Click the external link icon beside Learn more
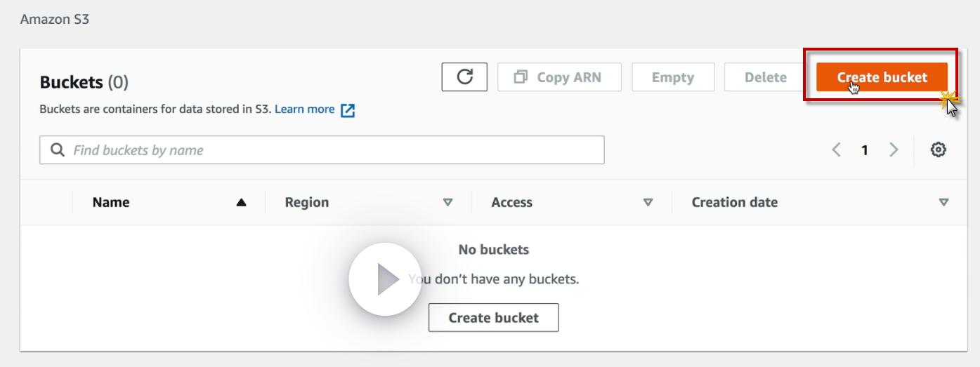Viewport: 980px width, 367px height. point(348,110)
